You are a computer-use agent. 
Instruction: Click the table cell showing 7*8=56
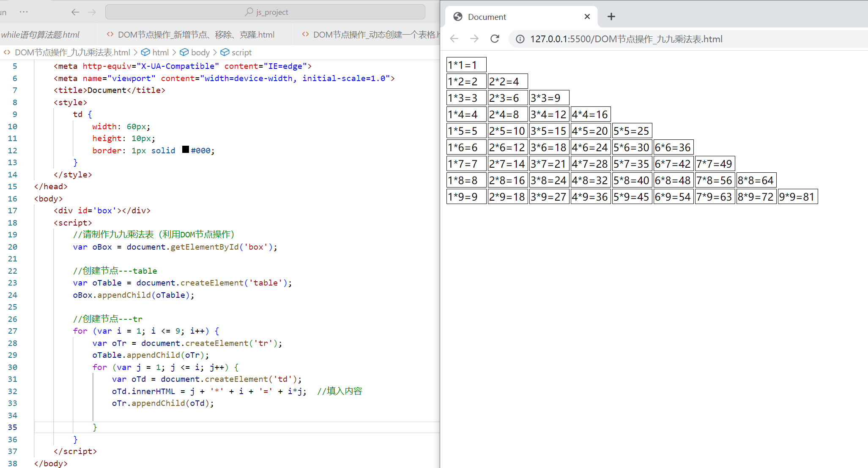coord(715,180)
